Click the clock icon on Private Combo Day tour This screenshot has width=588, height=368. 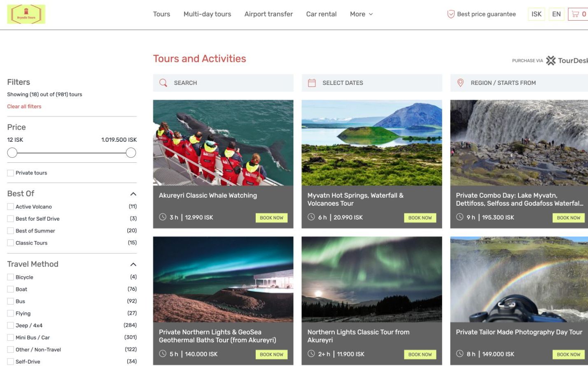click(460, 217)
